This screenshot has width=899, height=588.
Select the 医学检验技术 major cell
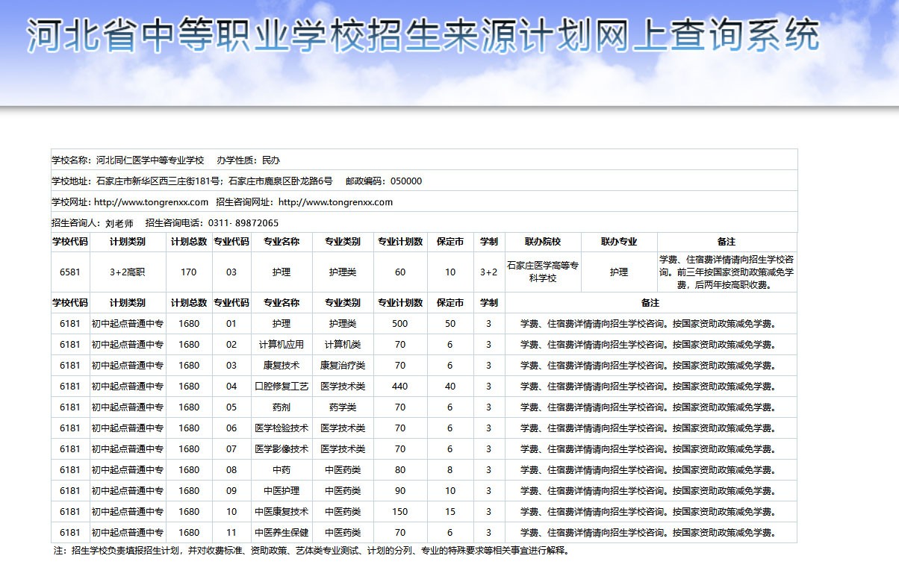tap(281, 428)
